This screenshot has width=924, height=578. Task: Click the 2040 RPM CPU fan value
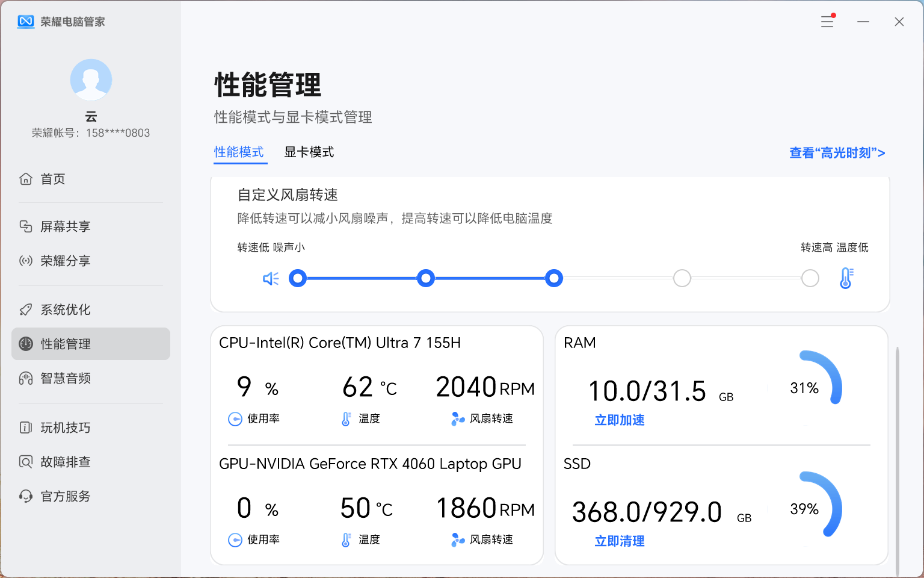point(485,387)
